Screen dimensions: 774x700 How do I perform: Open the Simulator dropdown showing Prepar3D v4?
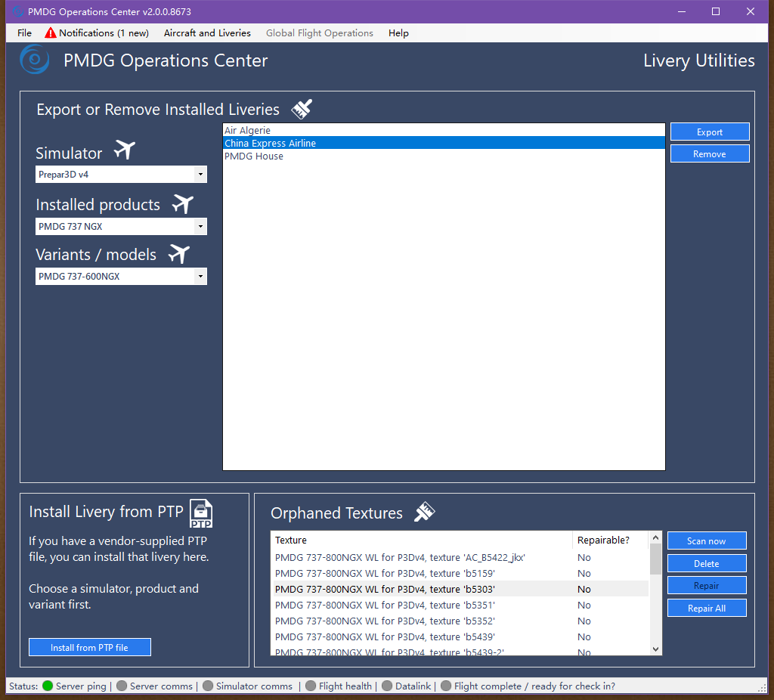[121, 175]
